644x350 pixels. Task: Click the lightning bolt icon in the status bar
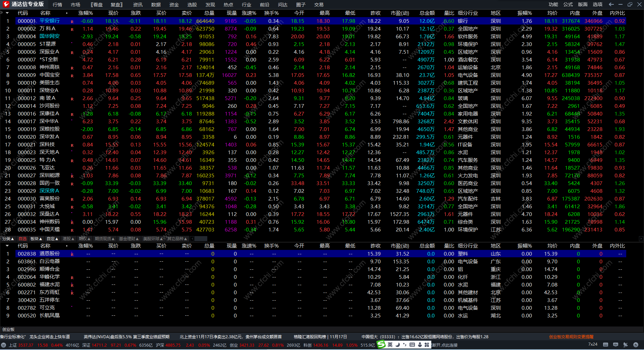click(636, 345)
